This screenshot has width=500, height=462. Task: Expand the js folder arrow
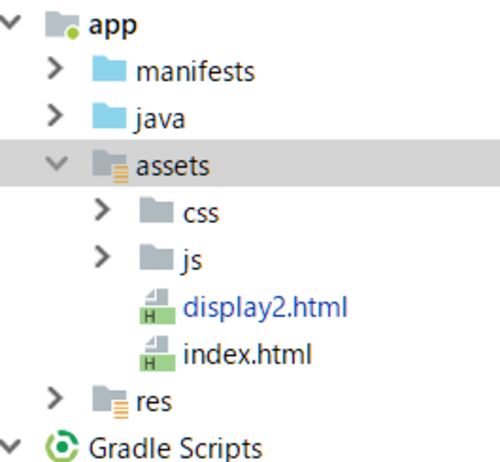click(102, 257)
